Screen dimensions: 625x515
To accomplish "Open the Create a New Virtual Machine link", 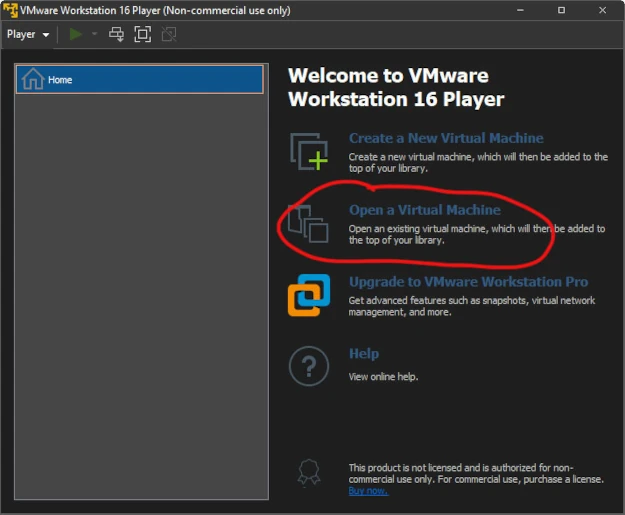I will 446,139.
